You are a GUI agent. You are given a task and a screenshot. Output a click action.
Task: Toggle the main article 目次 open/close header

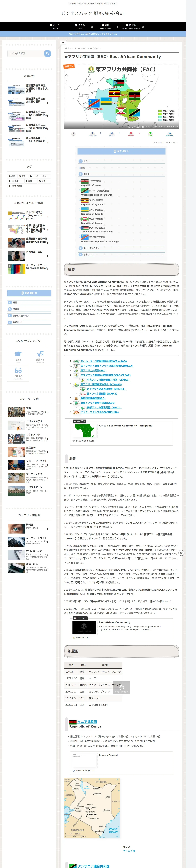(x=121, y=151)
